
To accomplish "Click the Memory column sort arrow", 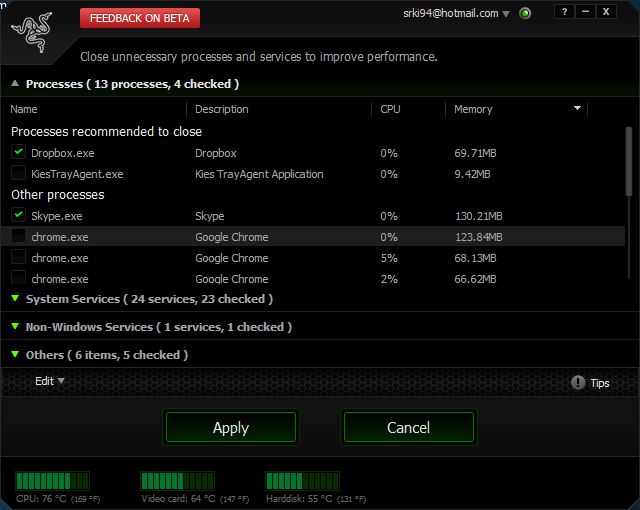I will pos(577,108).
